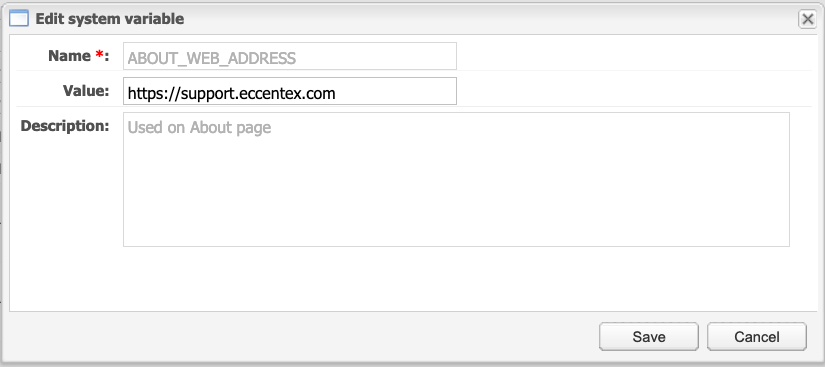Screen dimensions: 825x367
Task: Focus the Value input field
Action: point(290,91)
